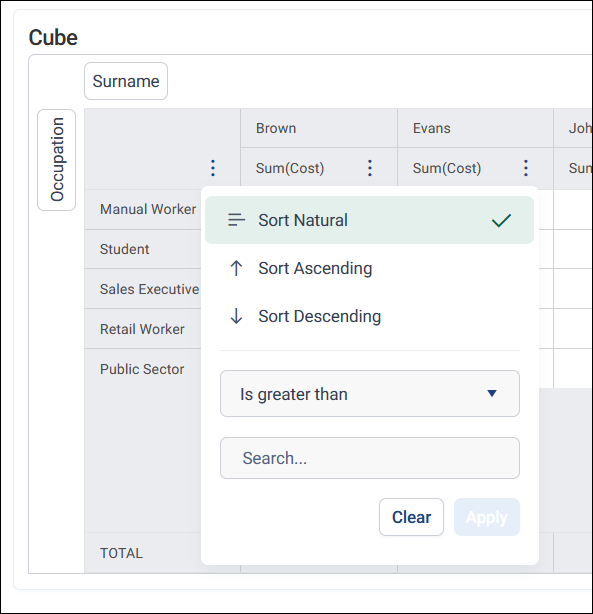Choose Sort Descending option
Image resolution: width=593 pixels, height=614 pixels.
369,316
